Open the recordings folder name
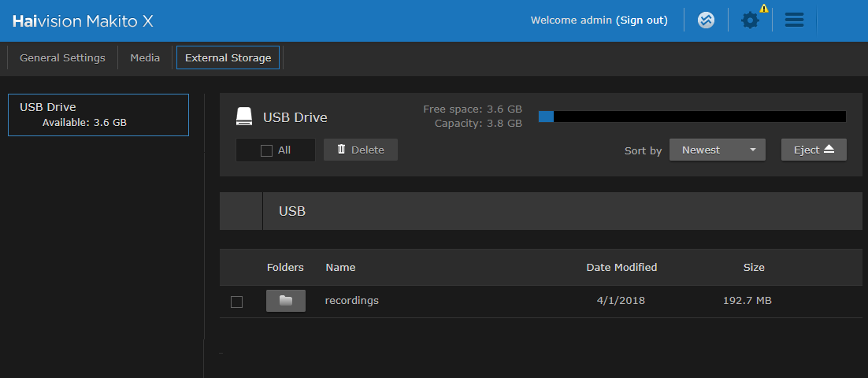868x378 pixels. 351,300
